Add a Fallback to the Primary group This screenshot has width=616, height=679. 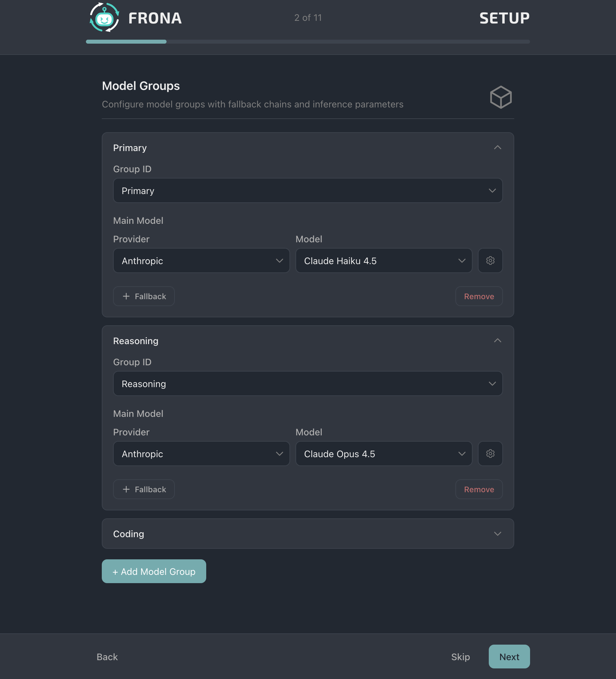[x=143, y=296]
